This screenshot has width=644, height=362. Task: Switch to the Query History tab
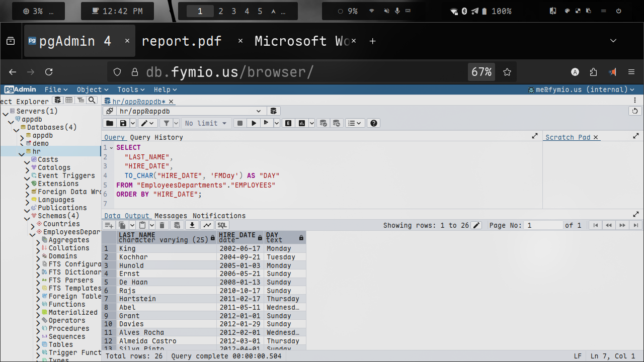click(156, 137)
